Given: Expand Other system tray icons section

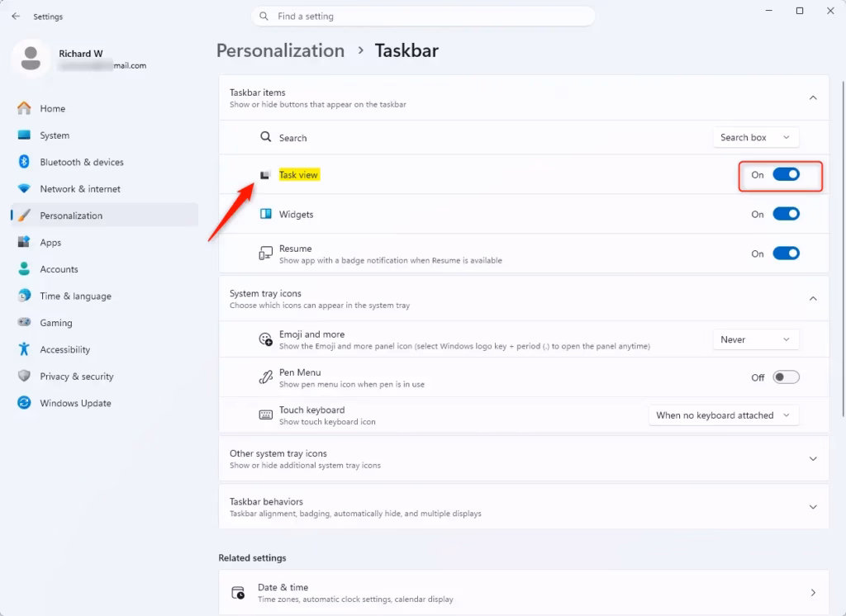Looking at the screenshot, I should (523, 459).
